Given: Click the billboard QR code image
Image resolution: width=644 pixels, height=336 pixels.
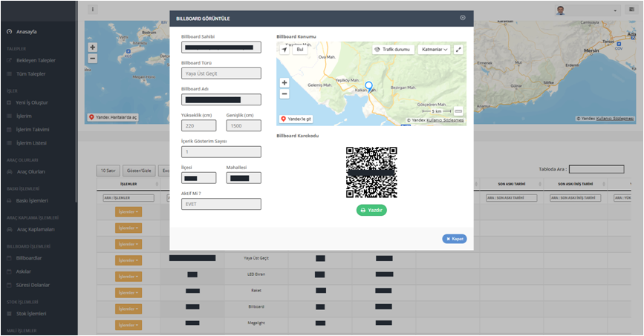Looking at the screenshot, I should tap(371, 172).
